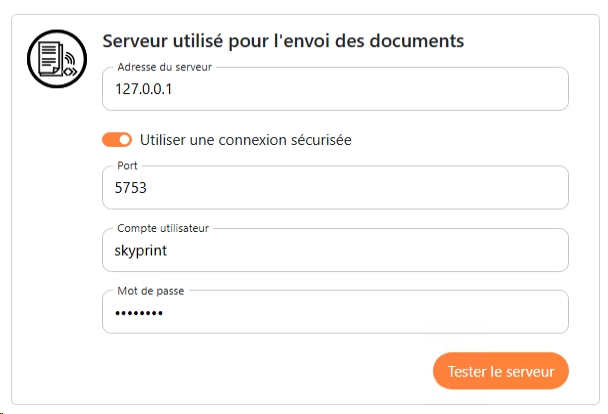
Task: Click the "Mot de passe" floating label
Action: click(150, 290)
